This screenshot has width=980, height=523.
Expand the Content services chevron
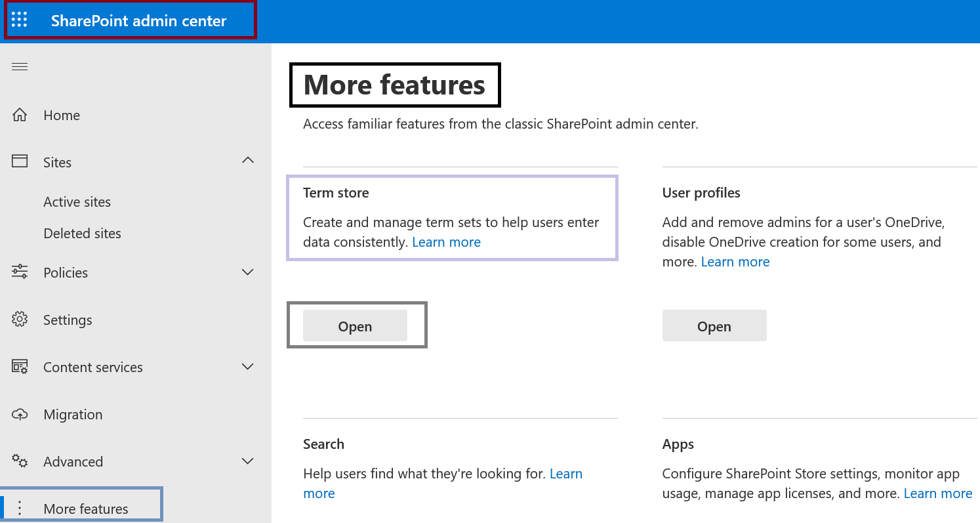click(x=248, y=367)
